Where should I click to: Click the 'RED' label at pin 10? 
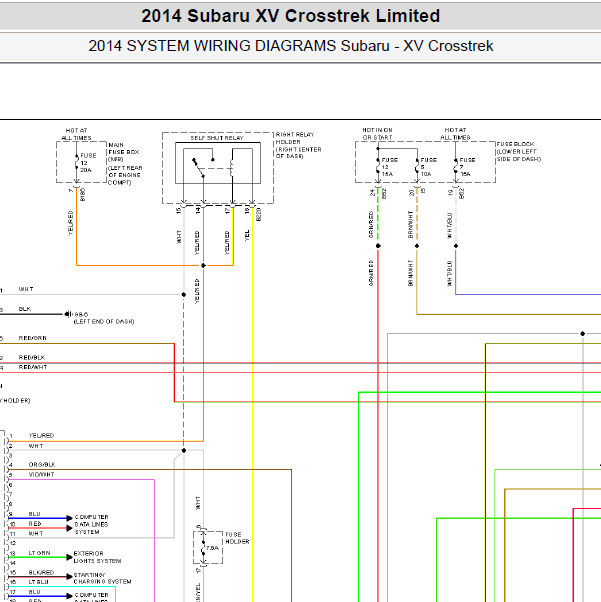coord(35,524)
